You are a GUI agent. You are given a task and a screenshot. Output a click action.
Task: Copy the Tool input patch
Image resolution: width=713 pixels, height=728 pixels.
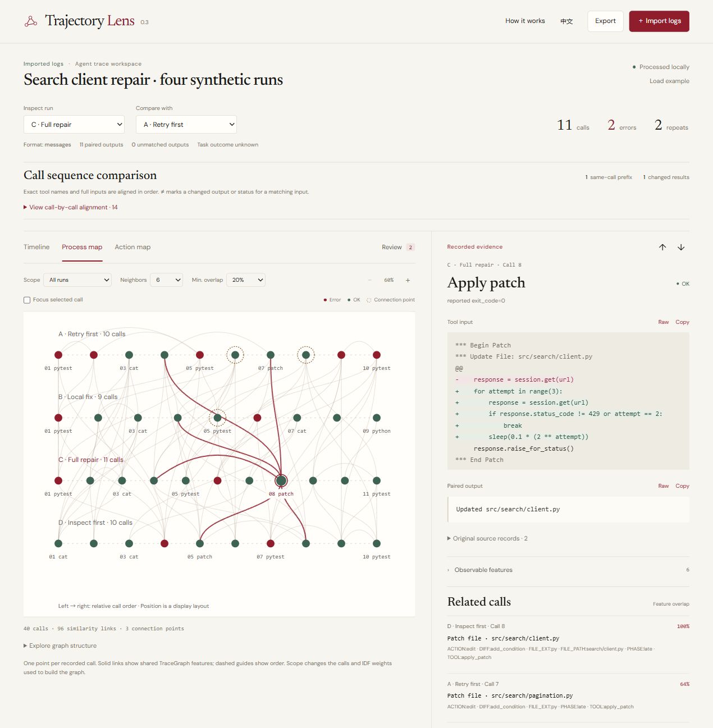coord(682,322)
